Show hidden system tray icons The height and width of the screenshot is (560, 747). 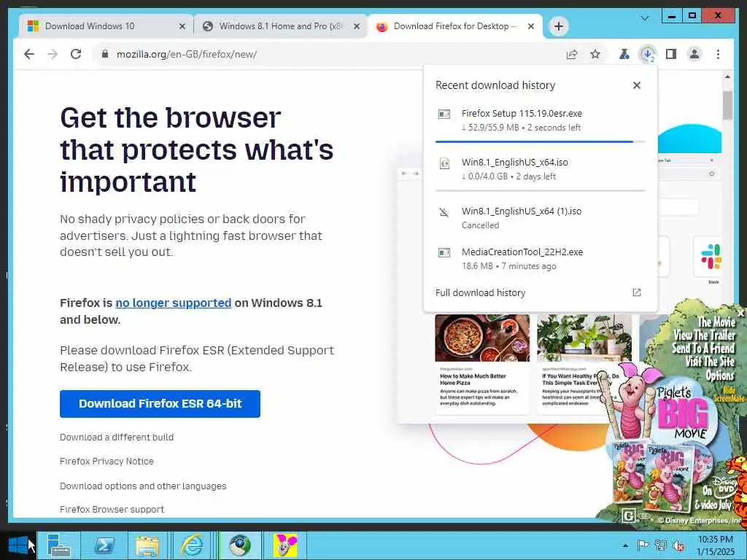click(625, 545)
